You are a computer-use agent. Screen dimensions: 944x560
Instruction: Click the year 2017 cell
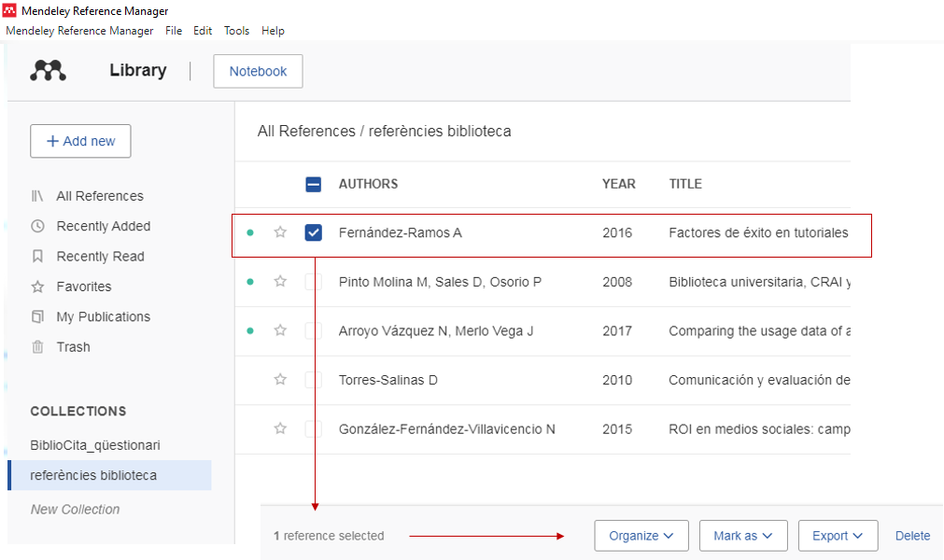click(617, 330)
